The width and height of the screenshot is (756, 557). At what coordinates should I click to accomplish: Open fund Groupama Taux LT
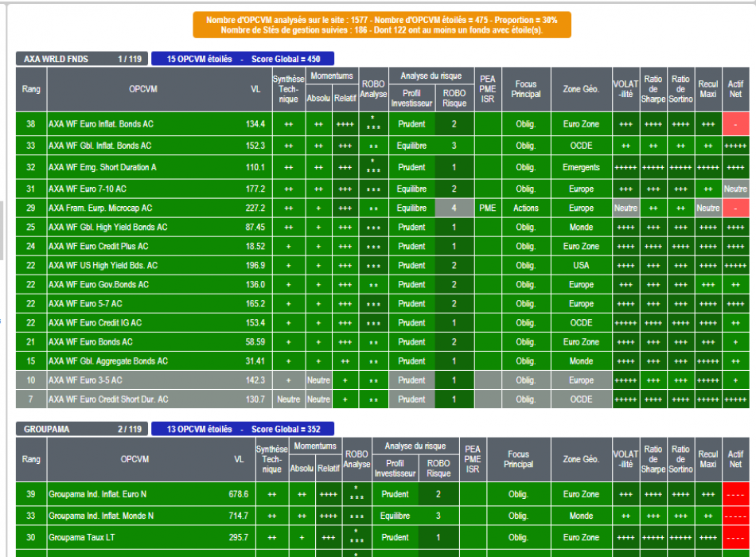[x=82, y=538]
